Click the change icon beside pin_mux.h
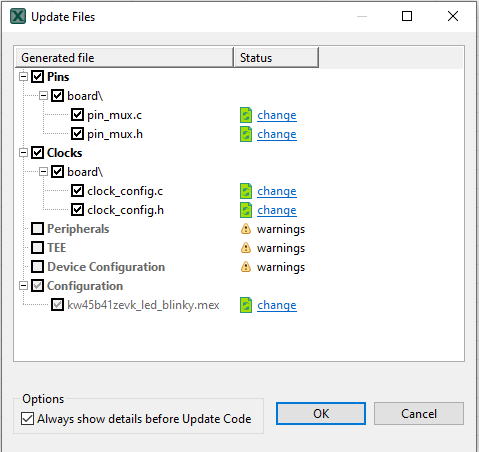Image resolution: width=479 pixels, height=452 pixels. (246, 134)
